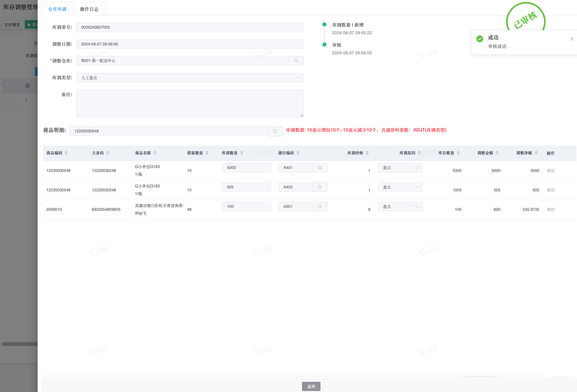Sort by 库存数量 column
Screen dimensions: 577x392
pyautogui.click(x=458, y=153)
